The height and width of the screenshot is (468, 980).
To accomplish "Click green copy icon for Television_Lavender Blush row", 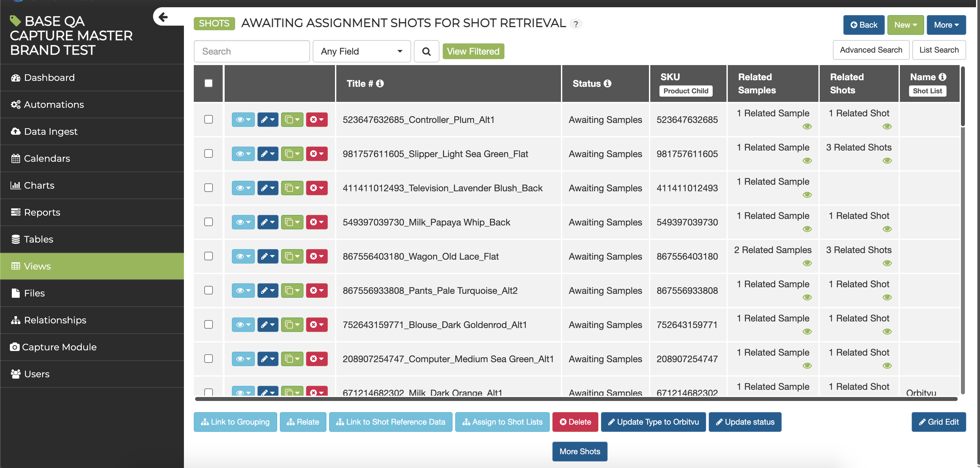I will (292, 188).
